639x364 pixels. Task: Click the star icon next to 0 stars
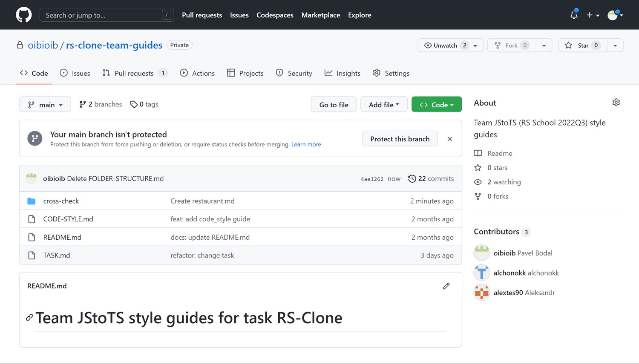point(478,168)
